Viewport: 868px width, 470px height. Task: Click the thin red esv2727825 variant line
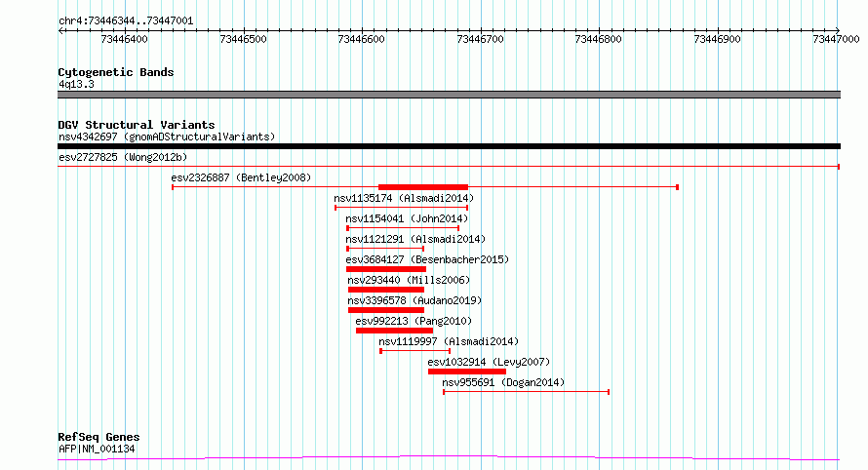tap(449, 167)
